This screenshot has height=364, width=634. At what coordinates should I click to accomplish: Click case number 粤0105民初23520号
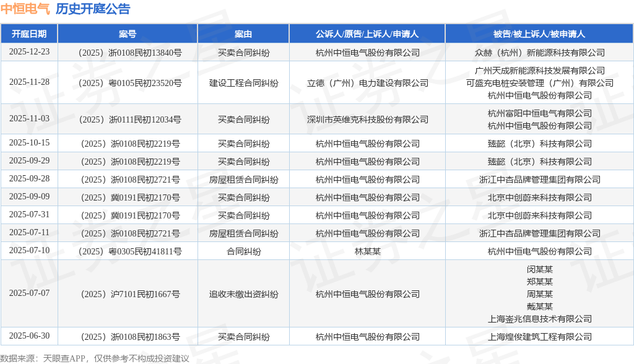130,83
